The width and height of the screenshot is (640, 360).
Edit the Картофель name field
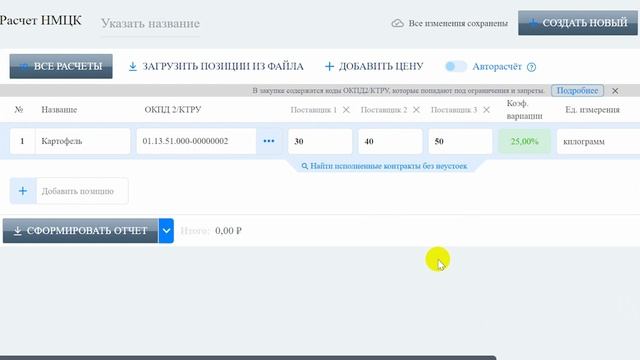click(83, 141)
